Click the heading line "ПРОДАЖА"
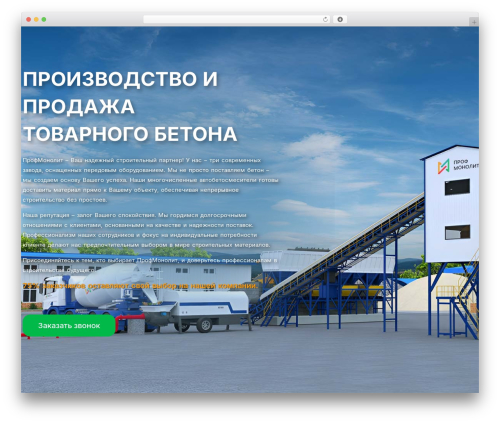Viewport: 500px width, 423px height. click(x=79, y=107)
